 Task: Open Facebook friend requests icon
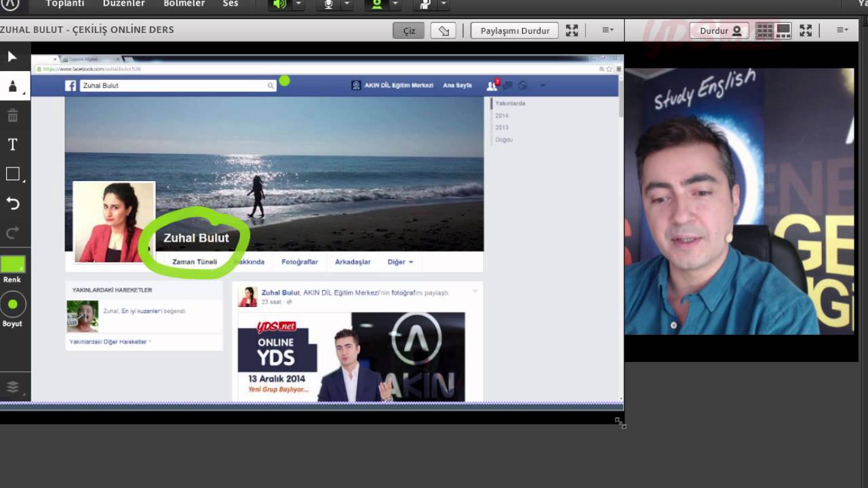(x=492, y=85)
